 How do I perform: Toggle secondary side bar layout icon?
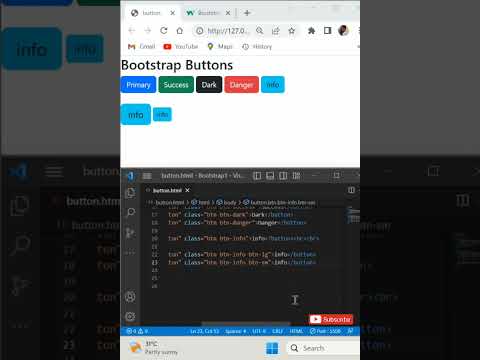[283, 176]
